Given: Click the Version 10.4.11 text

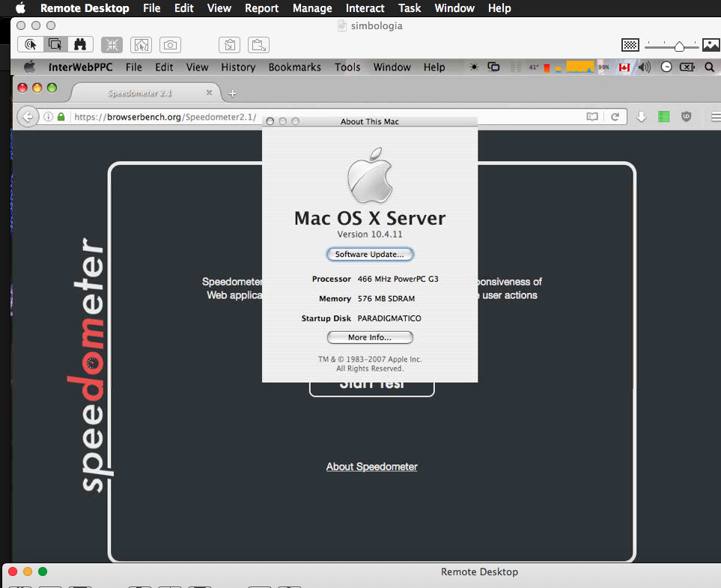Looking at the screenshot, I should [370, 234].
